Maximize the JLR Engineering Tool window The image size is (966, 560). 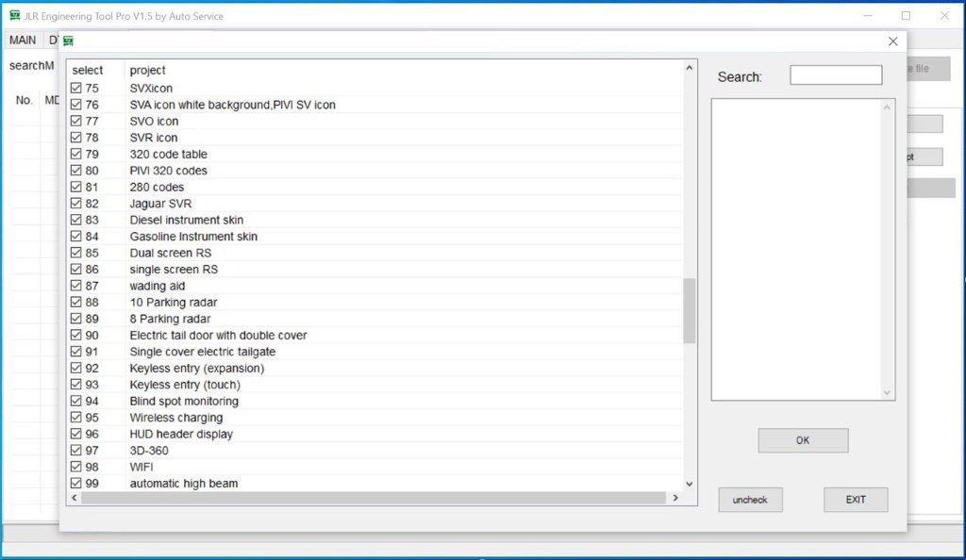click(x=906, y=15)
